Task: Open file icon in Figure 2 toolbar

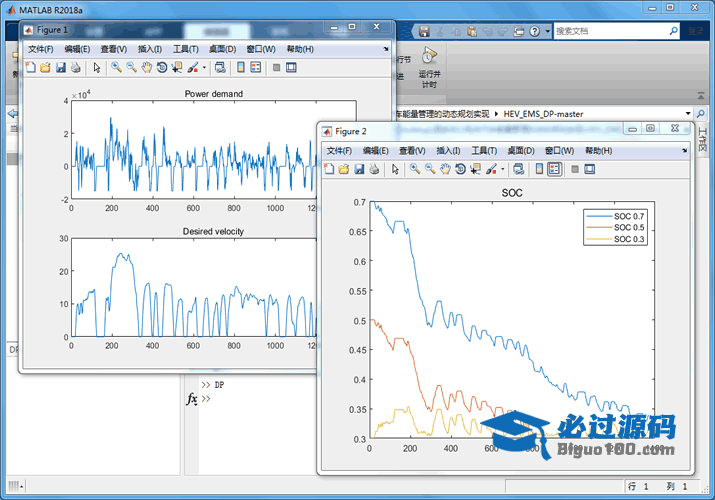Action: click(x=344, y=169)
